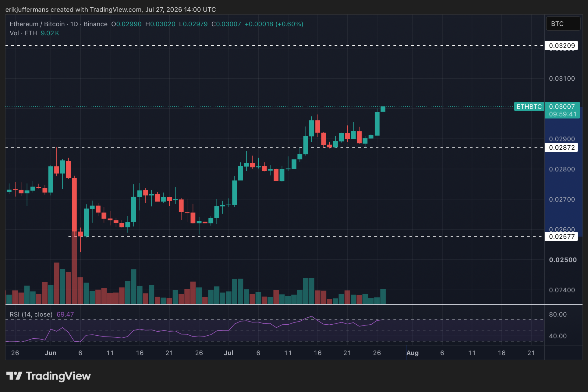Click the bold 0.02500 axis label
Image resolution: width=588 pixels, height=392 pixels.
click(x=563, y=260)
